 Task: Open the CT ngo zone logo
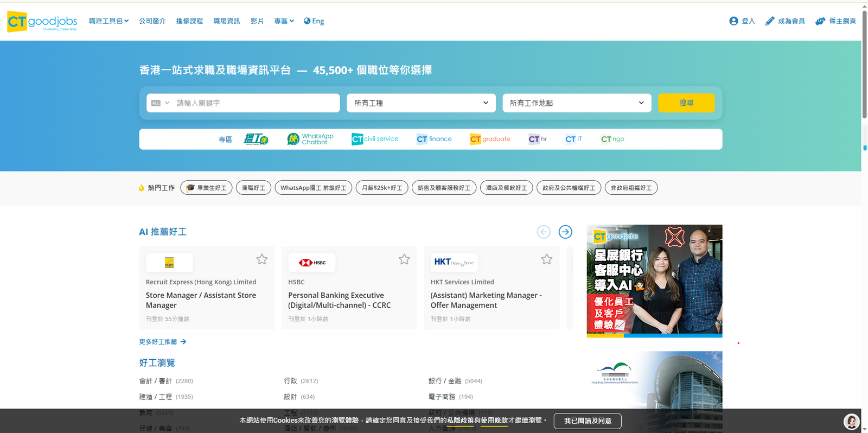tap(612, 139)
